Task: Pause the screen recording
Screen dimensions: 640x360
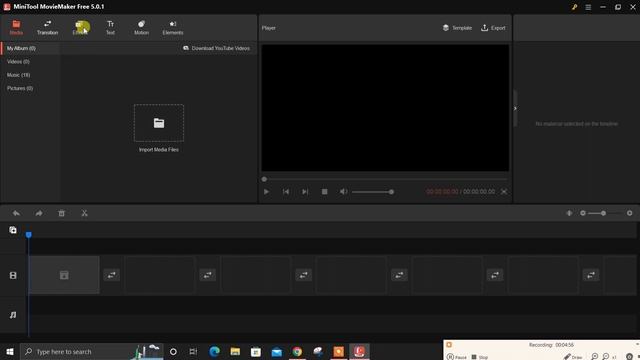Action: (x=457, y=357)
